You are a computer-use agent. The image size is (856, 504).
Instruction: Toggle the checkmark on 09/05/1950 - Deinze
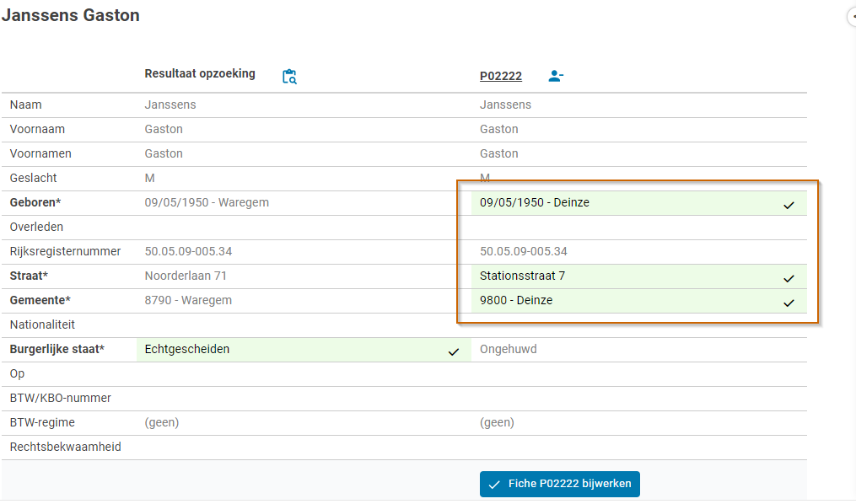[x=789, y=205]
